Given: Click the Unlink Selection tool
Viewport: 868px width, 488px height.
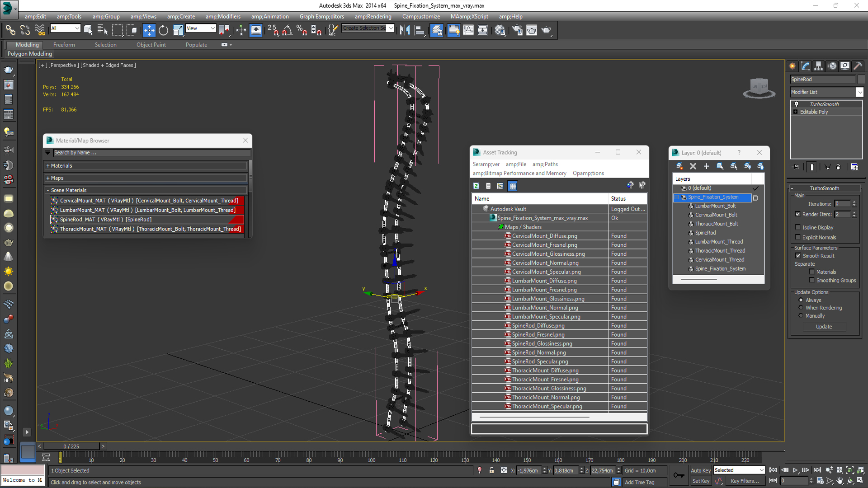Looking at the screenshot, I should click(25, 30).
